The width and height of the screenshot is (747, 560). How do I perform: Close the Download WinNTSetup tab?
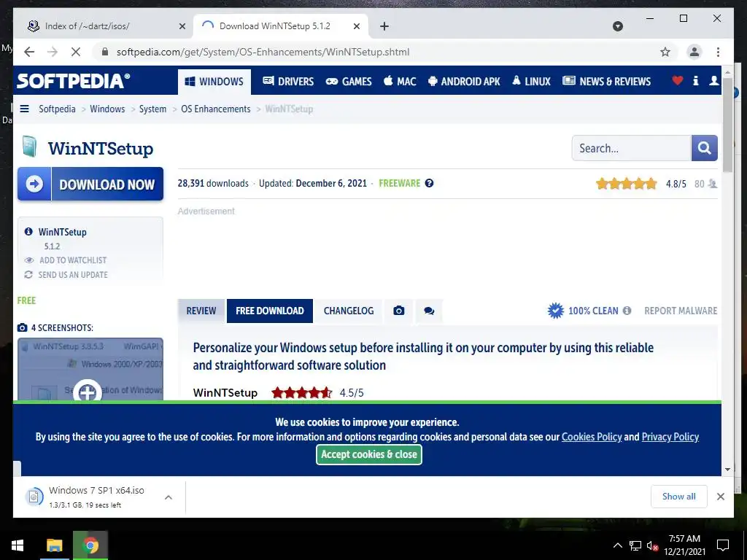(x=356, y=27)
